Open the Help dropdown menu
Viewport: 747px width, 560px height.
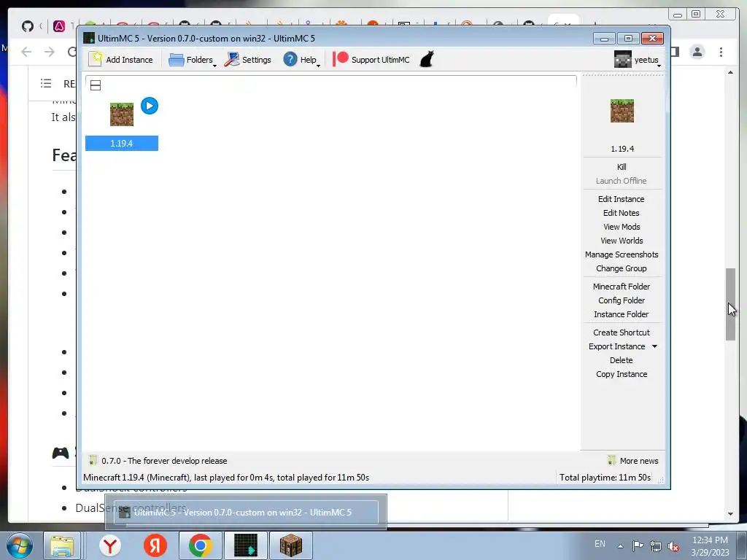point(301,60)
